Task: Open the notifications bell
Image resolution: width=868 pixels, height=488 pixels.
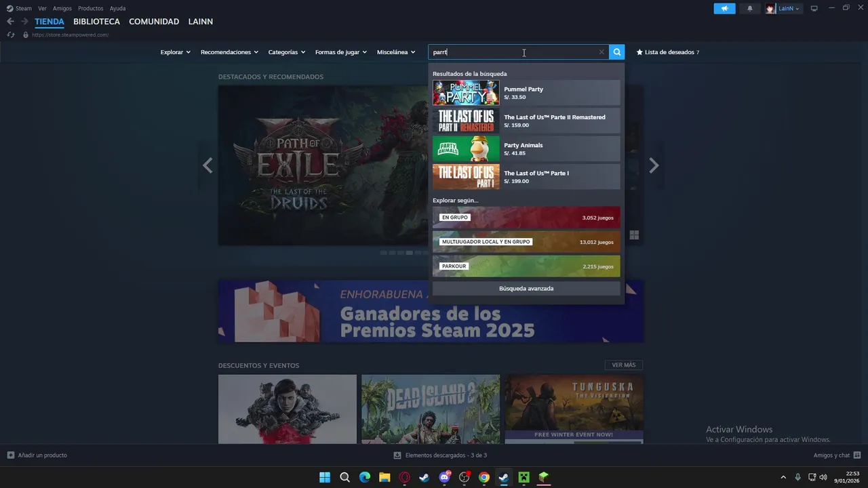Action: tap(749, 9)
